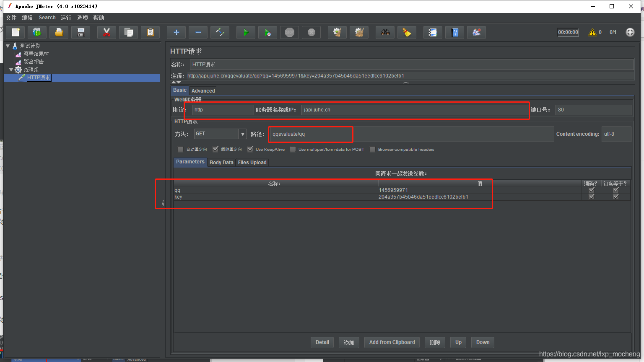The image size is (644, 362).
Task: Start the test with green arrow
Action: coord(246,32)
